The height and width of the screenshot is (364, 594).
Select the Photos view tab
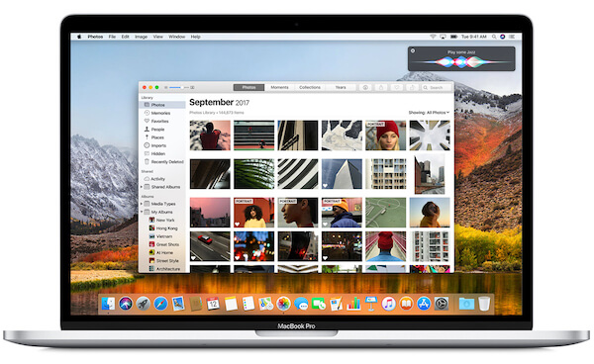(248, 87)
